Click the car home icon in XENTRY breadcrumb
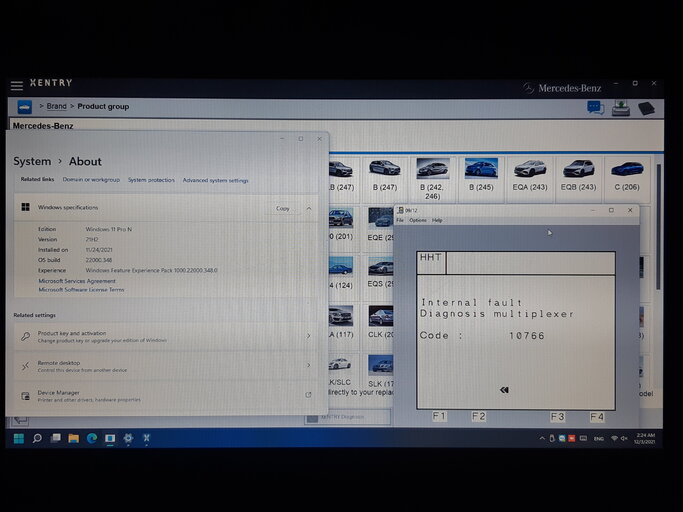Screen dimensions: 683x512 click(x=24, y=107)
